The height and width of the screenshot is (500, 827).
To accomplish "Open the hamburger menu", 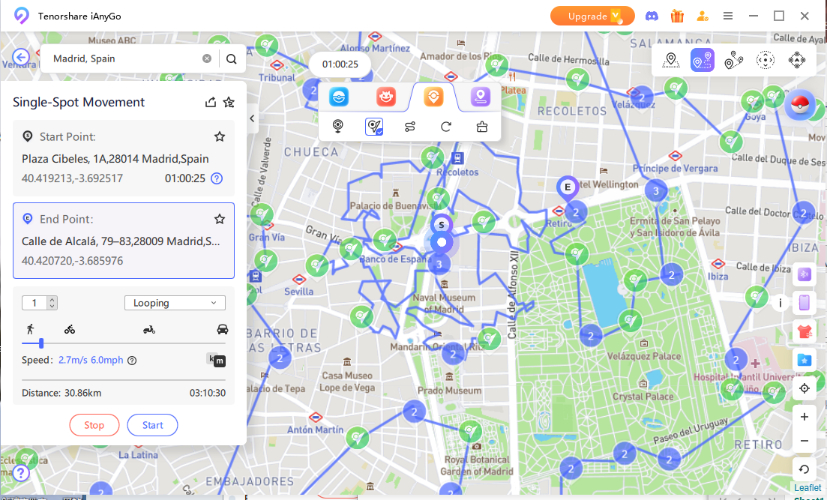I will [728, 16].
